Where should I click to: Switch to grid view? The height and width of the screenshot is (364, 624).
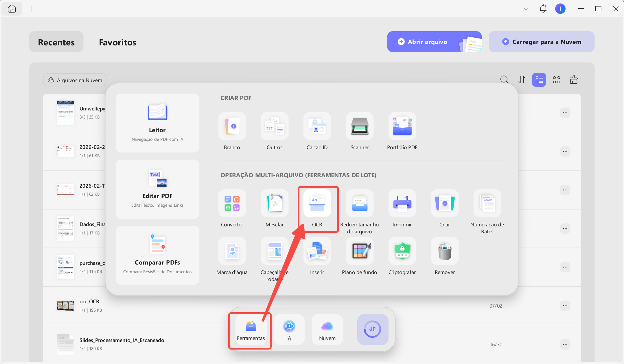556,80
